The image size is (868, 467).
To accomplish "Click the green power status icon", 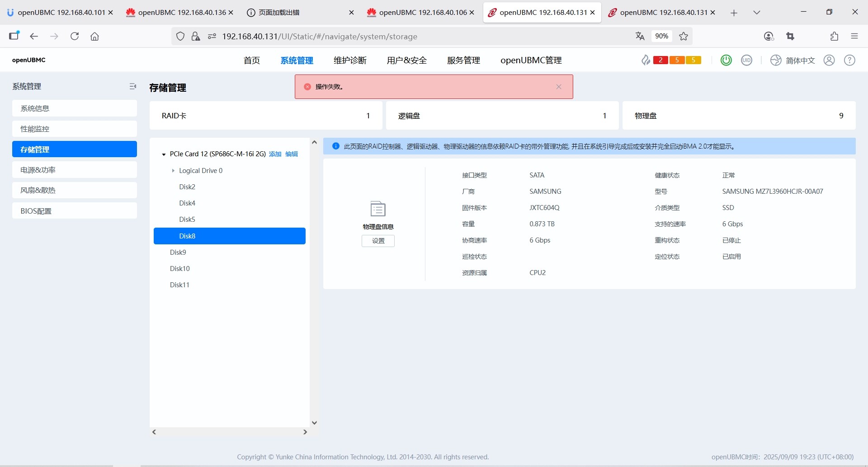I will tap(726, 60).
